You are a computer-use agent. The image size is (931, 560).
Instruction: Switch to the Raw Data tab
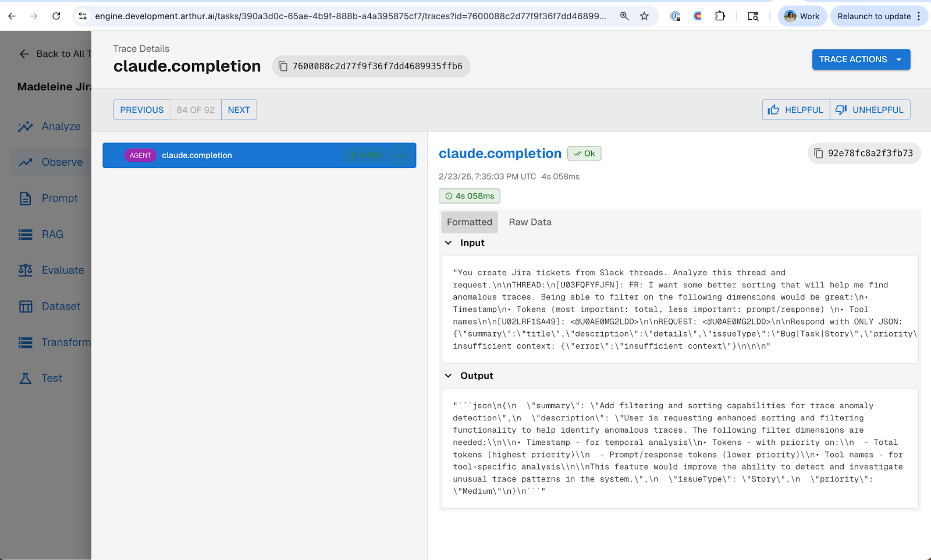click(530, 222)
